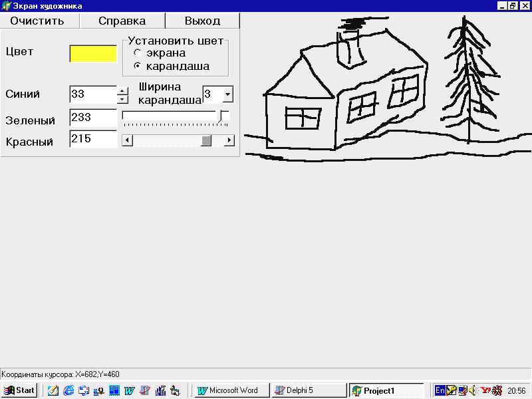This screenshot has height=399, width=532.
Task: Open the Справка menu item
Action: tap(122, 21)
